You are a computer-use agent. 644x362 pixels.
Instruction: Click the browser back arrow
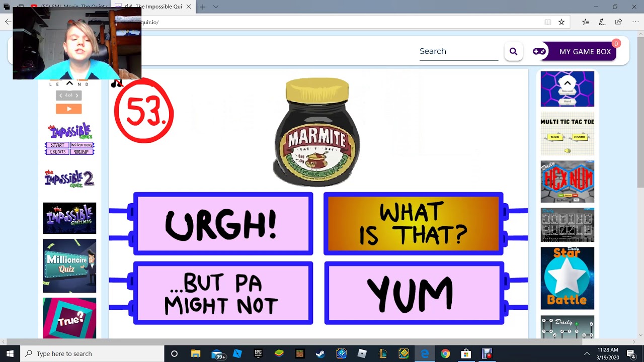click(8, 22)
